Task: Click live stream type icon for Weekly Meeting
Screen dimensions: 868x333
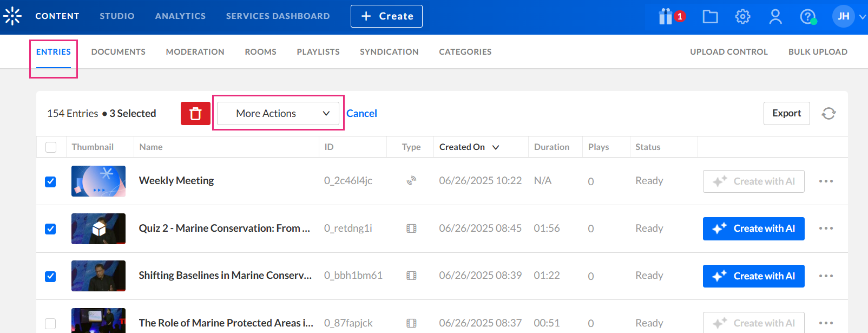Action: point(411,181)
